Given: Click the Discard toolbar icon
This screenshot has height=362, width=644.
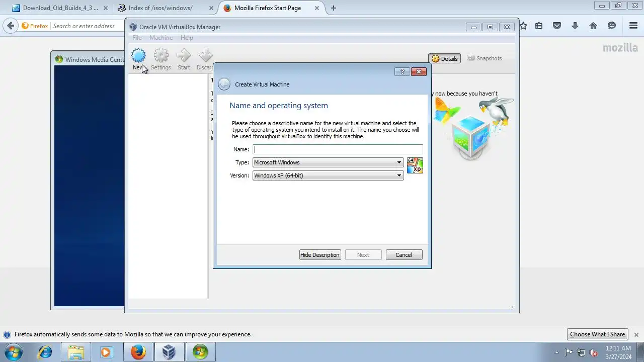Looking at the screenshot, I should point(206,56).
